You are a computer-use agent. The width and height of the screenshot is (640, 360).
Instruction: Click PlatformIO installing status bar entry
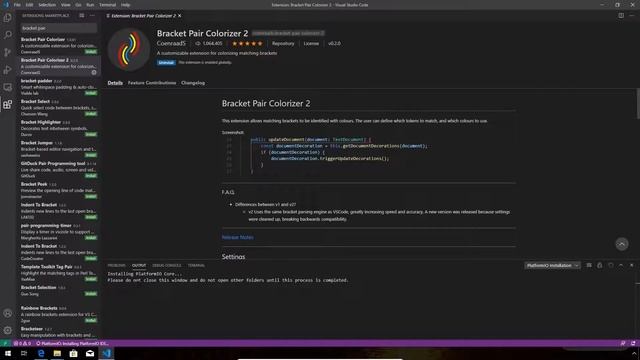[72, 343]
